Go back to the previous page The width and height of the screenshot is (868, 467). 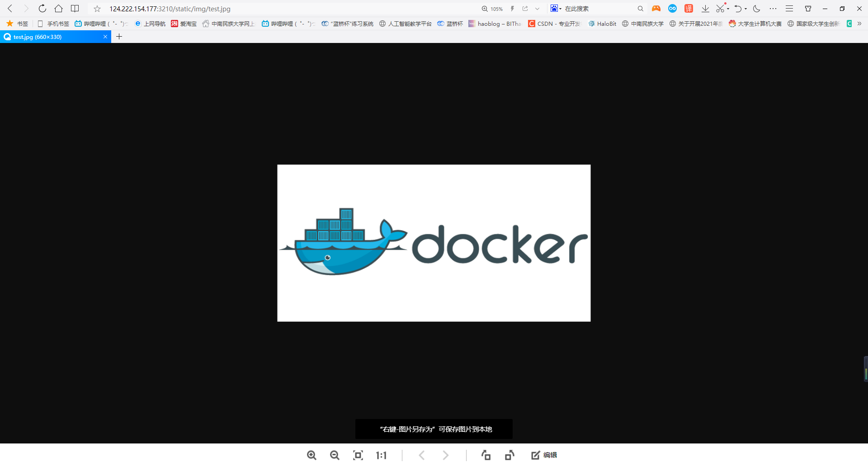coord(10,9)
